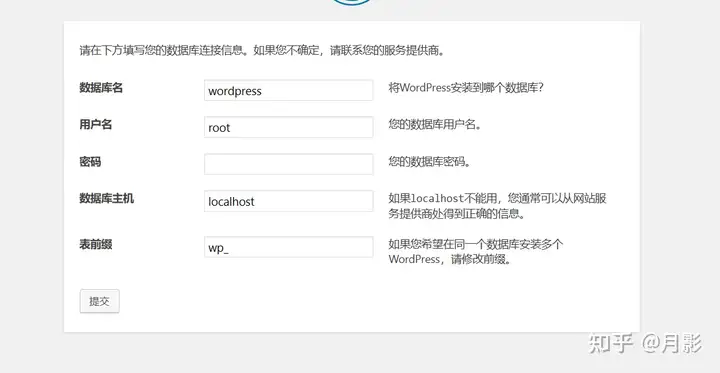Click the empty 密码 input field
Screen dimensions: 720x373
288,164
